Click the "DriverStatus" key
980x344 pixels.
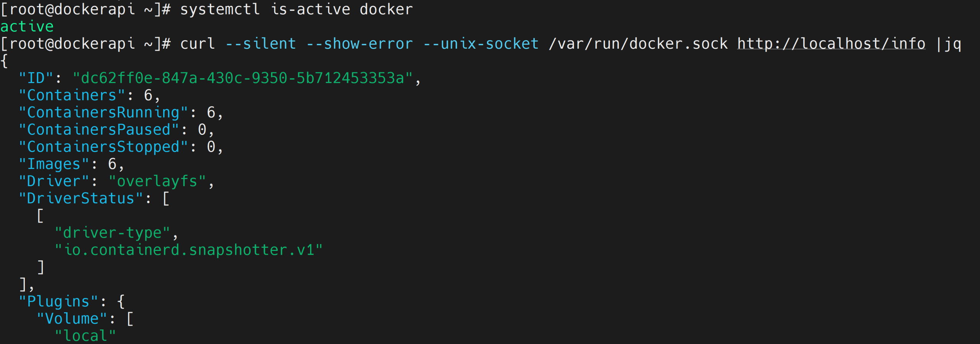pos(80,198)
